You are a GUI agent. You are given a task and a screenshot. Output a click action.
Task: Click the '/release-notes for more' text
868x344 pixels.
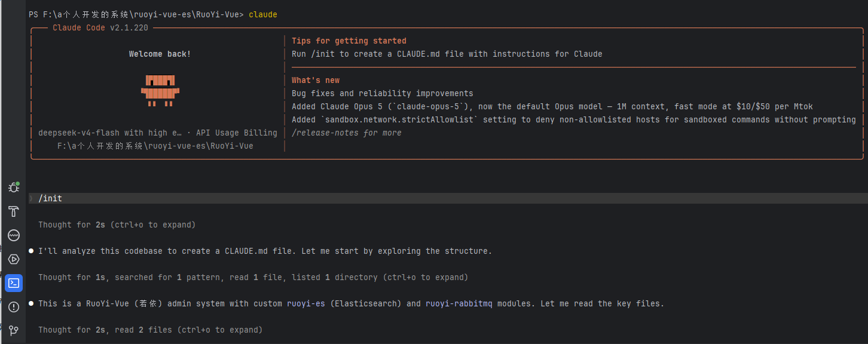tap(346, 133)
